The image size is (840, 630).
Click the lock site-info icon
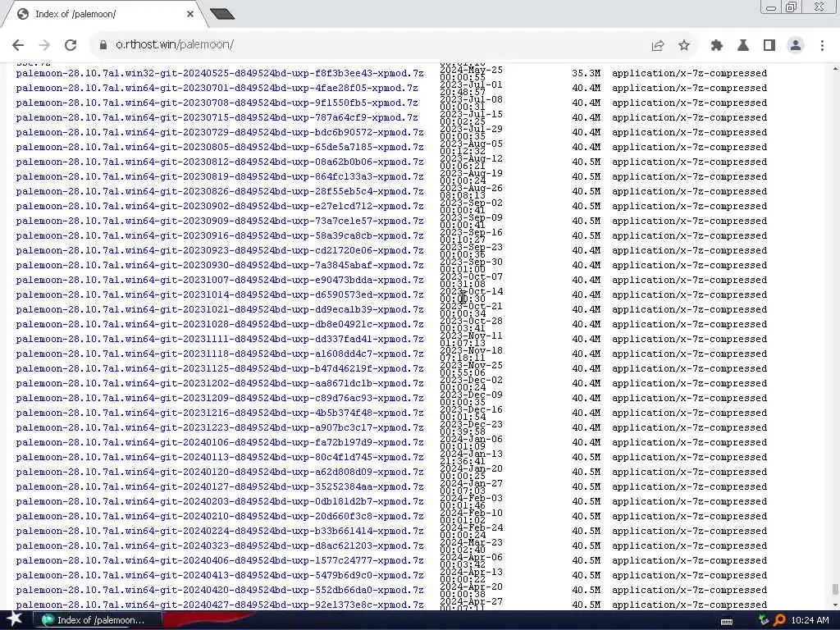point(103,45)
